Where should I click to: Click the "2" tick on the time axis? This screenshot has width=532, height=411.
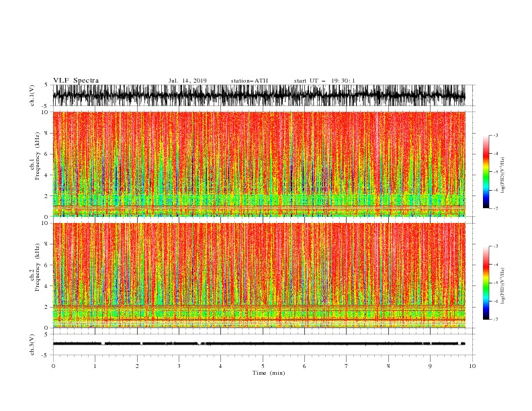point(137,366)
